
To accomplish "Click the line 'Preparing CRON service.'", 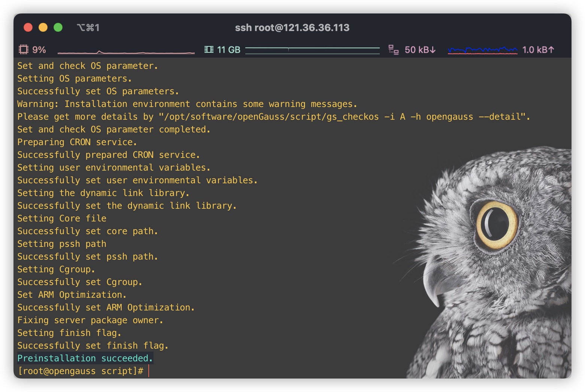I will click(77, 142).
